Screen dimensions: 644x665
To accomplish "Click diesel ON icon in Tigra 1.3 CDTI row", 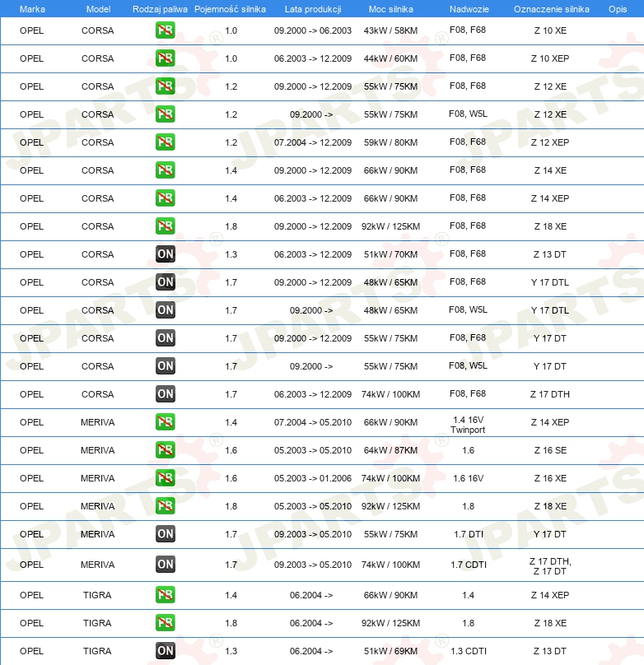I will (165, 651).
